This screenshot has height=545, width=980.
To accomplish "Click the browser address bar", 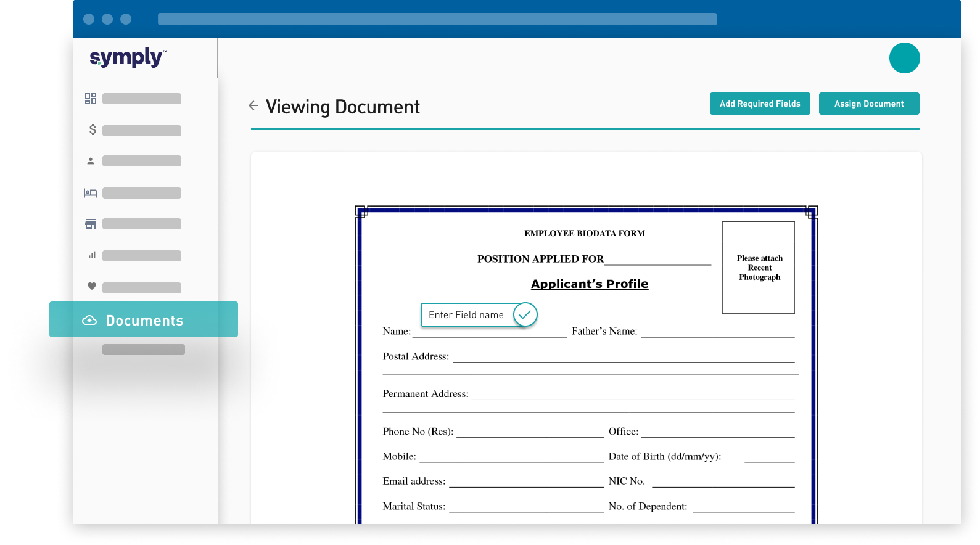I will [x=437, y=19].
